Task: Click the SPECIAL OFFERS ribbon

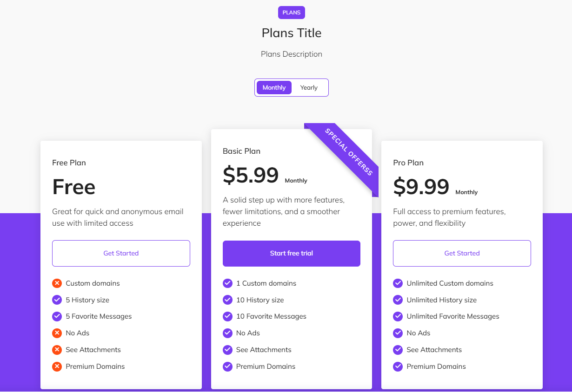Action: click(349, 152)
